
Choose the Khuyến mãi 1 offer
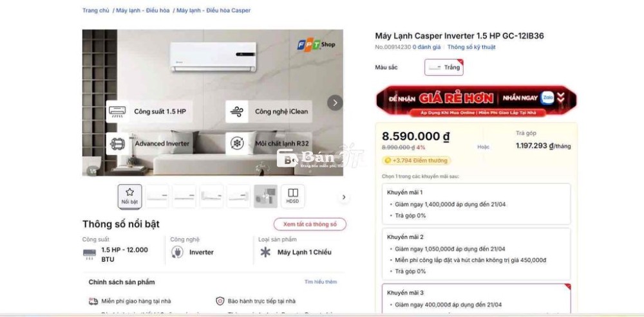477,204
